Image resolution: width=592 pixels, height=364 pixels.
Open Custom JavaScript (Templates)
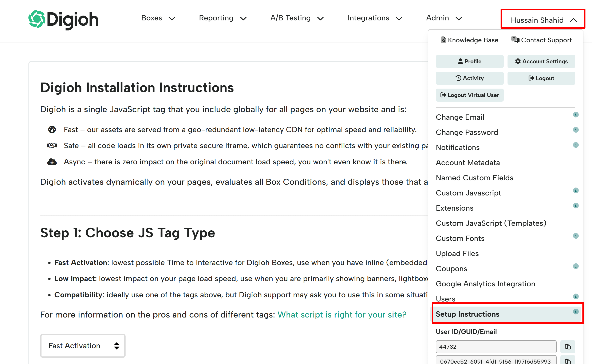491,223
